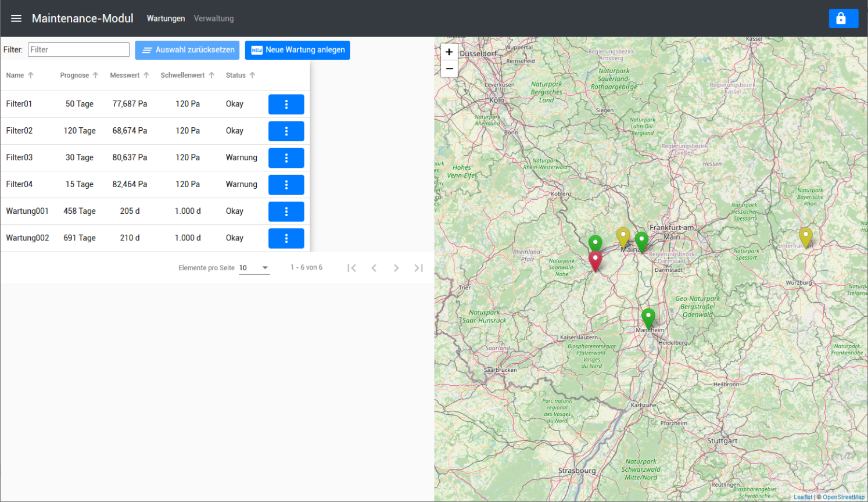Open actions menu for Filter03 row

coord(286,158)
